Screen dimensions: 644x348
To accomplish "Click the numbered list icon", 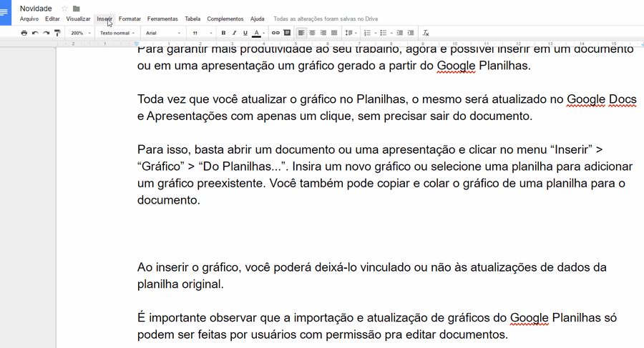I will click(368, 33).
